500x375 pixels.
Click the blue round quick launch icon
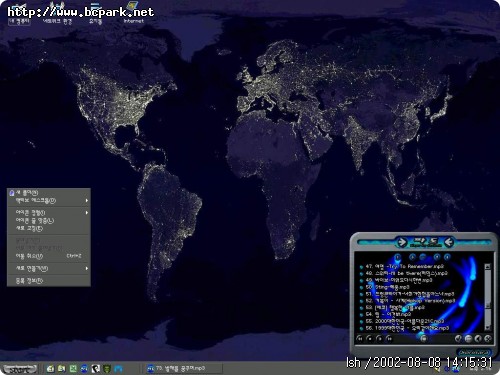point(84,369)
